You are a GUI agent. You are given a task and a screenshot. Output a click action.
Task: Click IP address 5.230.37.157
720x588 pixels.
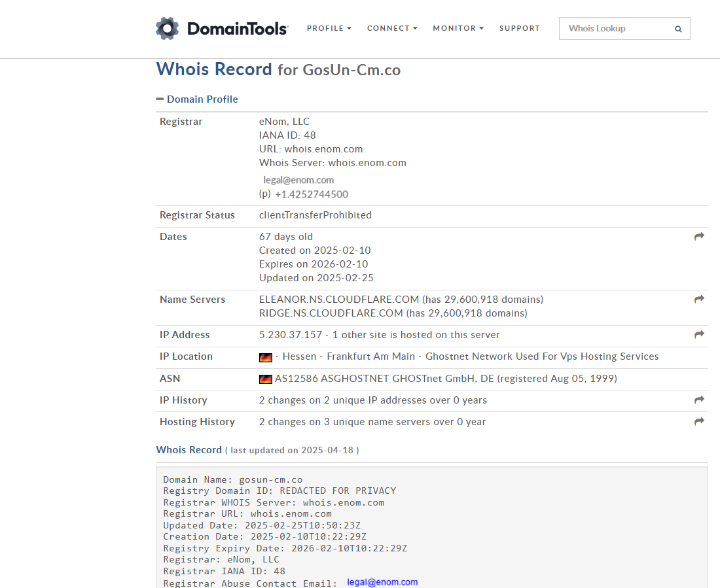291,335
